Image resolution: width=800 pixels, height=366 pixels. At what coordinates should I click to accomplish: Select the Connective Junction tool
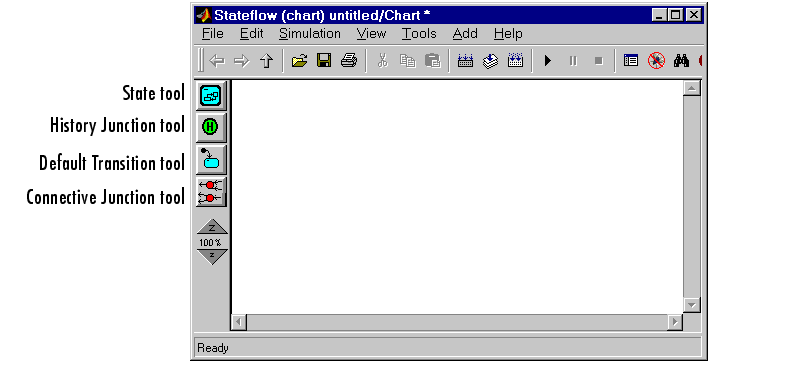[x=210, y=191]
